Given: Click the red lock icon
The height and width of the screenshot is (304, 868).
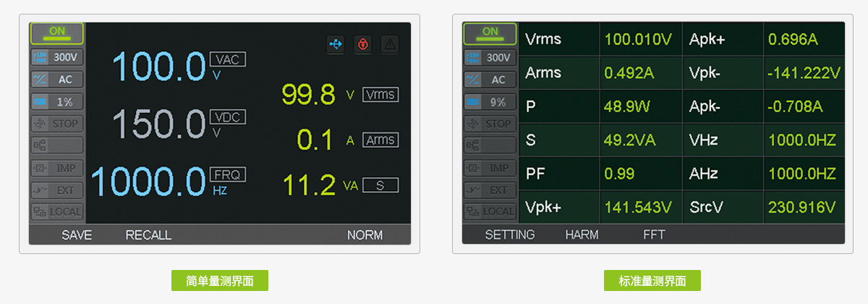Looking at the screenshot, I should 362,44.
